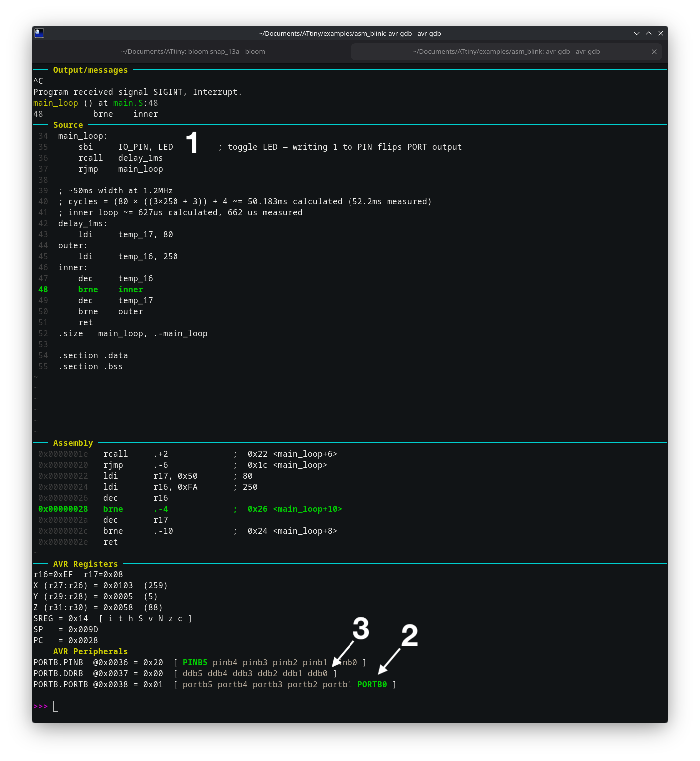
Task: Select the asm_blink avr-gdb tab
Action: (x=506, y=52)
